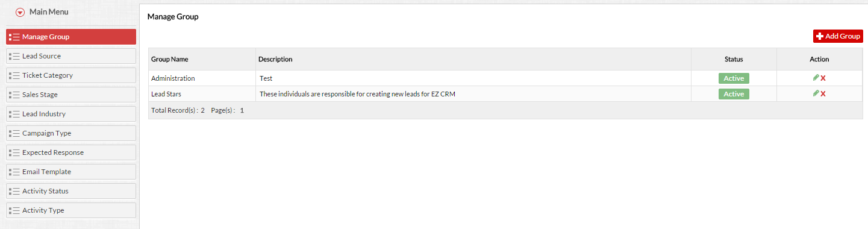
Task: Click the Add Group button
Action: pyautogui.click(x=838, y=36)
